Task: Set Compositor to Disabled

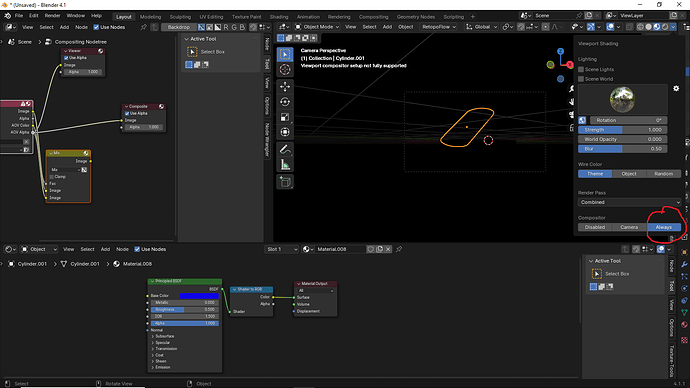Action: 595,227
